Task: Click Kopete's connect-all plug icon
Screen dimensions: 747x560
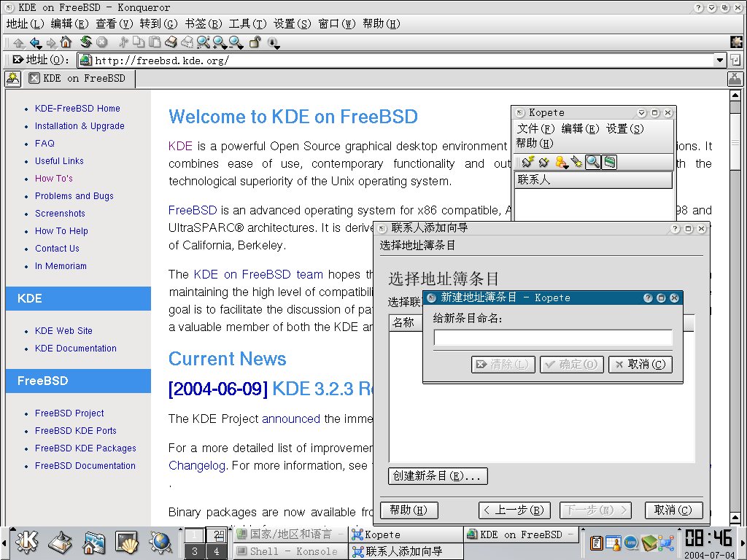Action: pyautogui.click(x=527, y=163)
